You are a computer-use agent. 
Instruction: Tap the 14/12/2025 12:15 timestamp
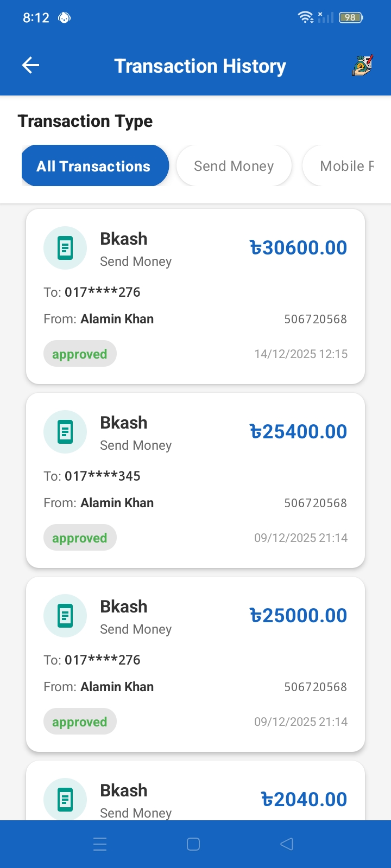(301, 354)
